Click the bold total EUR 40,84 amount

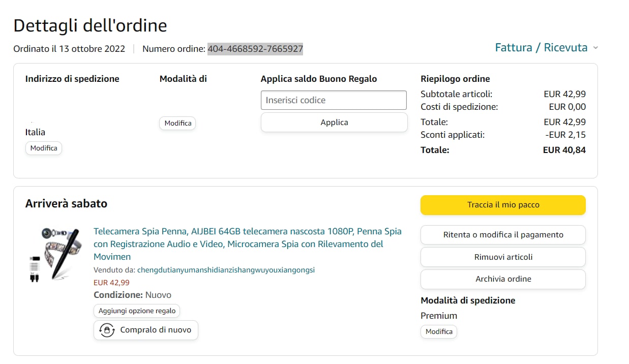[x=564, y=150]
